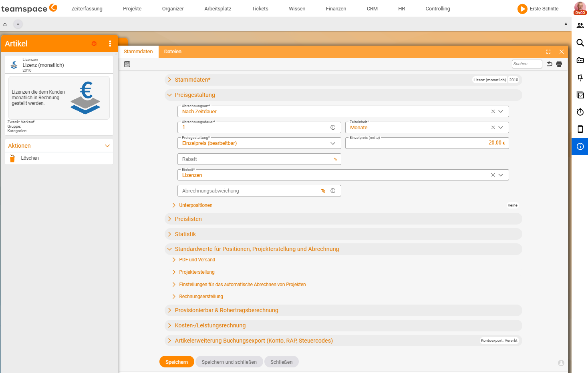Click the Speichern button

click(177, 362)
